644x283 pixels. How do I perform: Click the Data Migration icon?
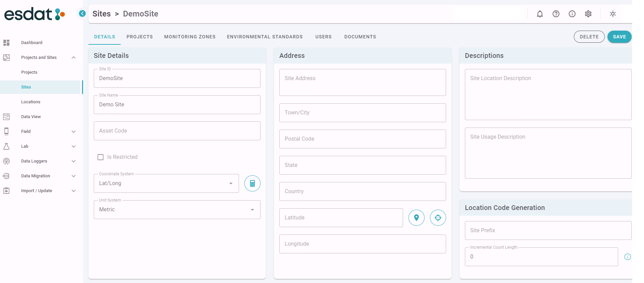(6, 176)
